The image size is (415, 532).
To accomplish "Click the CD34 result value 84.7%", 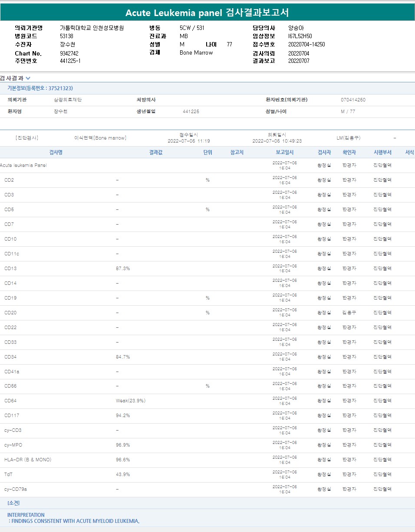I will pyautogui.click(x=123, y=357).
